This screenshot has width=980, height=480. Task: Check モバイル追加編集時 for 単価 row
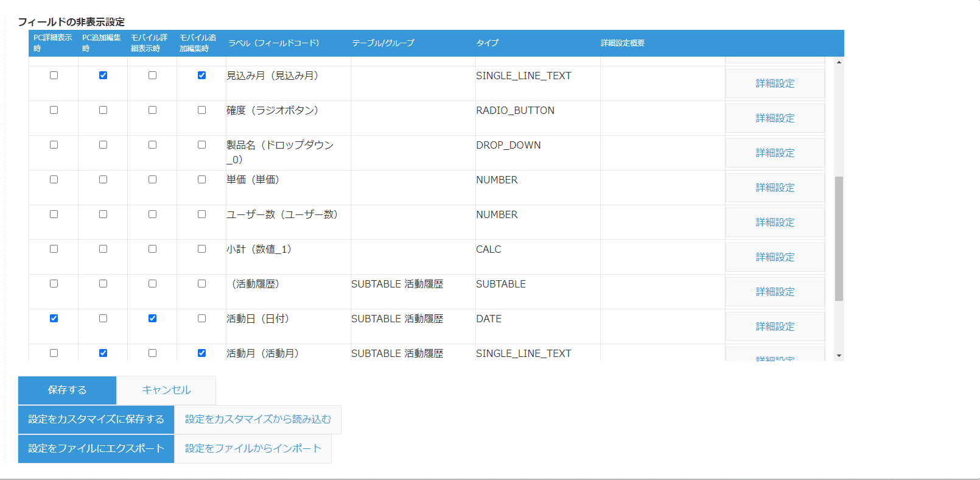click(x=201, y=180)
